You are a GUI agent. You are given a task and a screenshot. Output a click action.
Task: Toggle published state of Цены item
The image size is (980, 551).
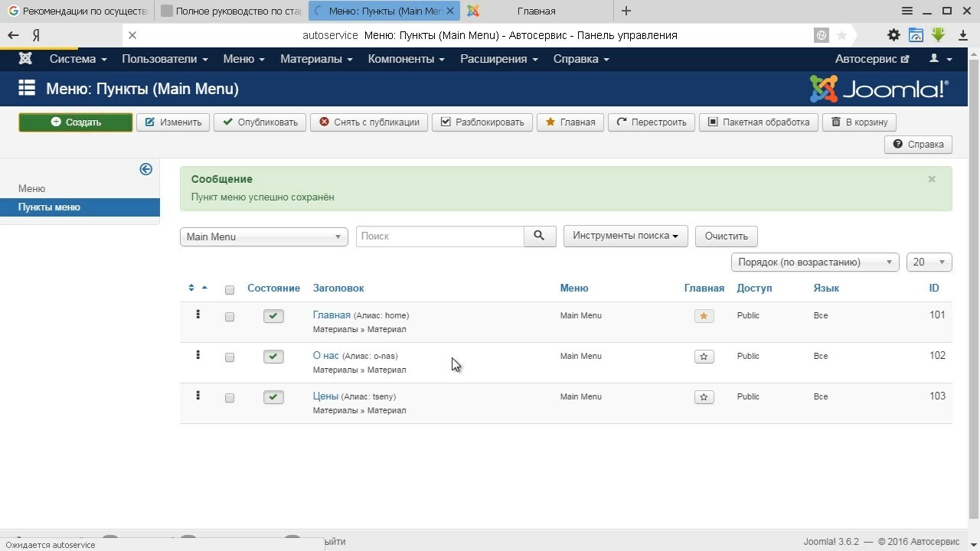pos(273,397)
